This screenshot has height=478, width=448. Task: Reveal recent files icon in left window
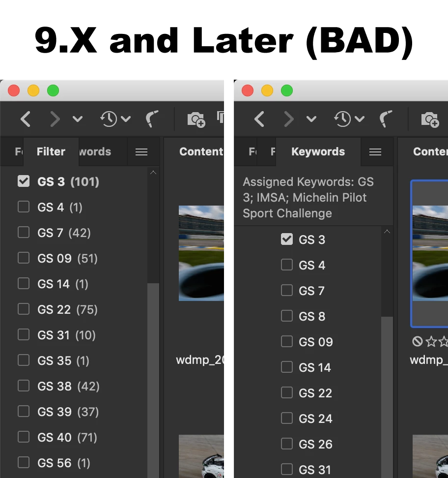[x=109, y=119]
